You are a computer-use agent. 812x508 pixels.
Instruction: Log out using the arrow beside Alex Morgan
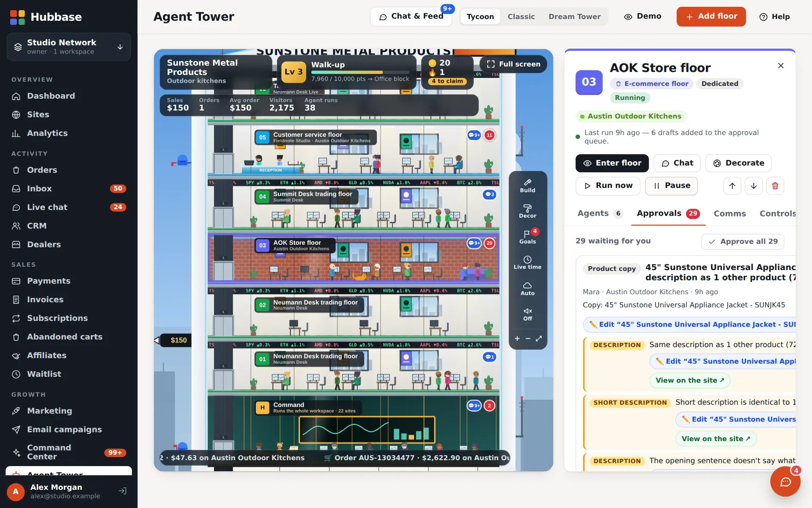point(122,491)
